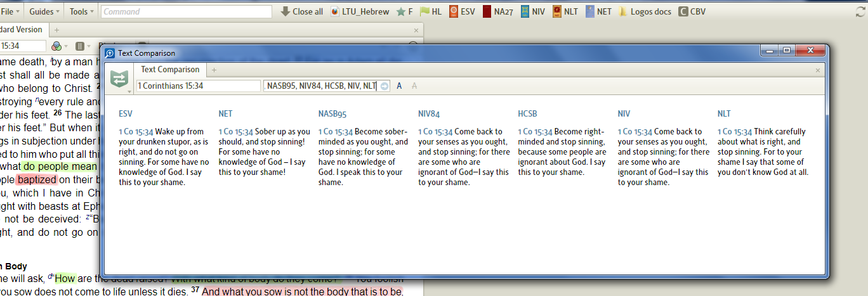This screenshot has width=868, height=296.
Task: Click the NASB95 column heading
Action: coord(332,114)
